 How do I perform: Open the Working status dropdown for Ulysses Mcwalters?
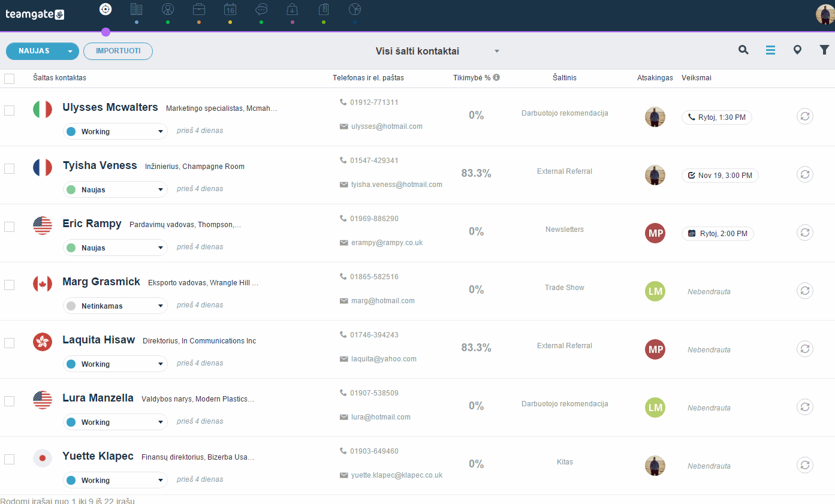click(115, 131)
